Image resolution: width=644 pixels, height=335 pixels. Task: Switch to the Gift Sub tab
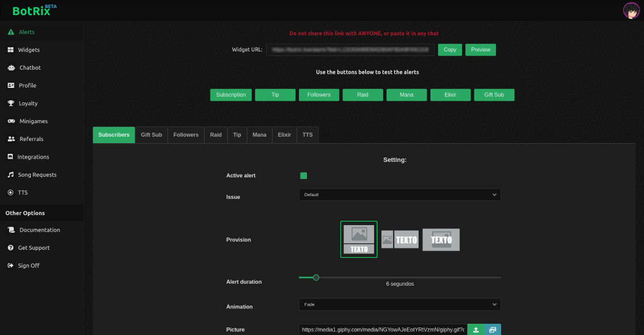[x=151, y=135]
